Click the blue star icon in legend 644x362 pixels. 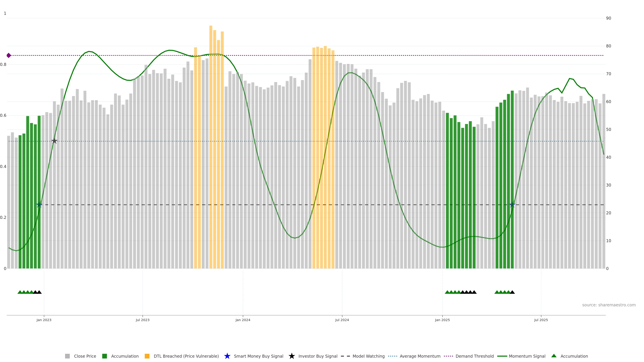(x=227, y=356)
